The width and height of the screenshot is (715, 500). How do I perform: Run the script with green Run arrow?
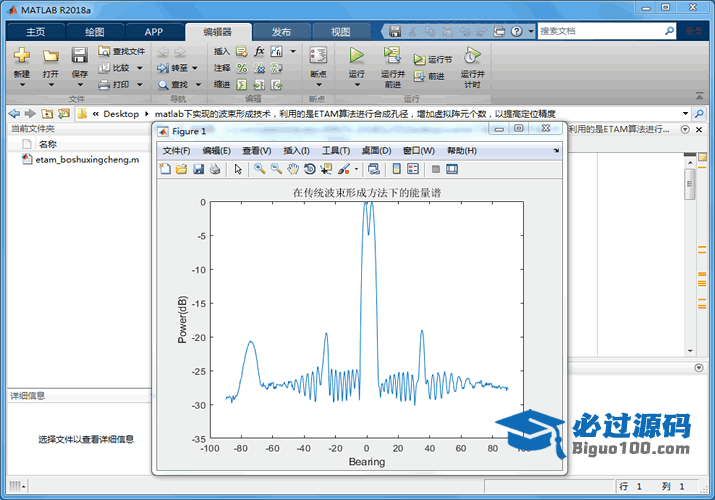click(x=357, y=56)
